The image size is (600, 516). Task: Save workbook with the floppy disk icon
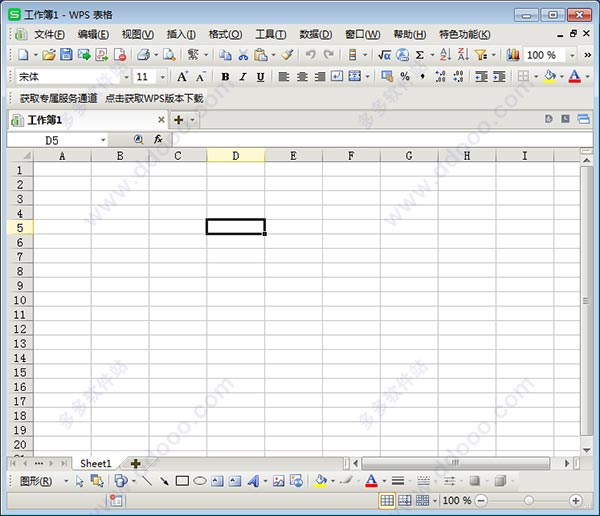pos(66,55)
